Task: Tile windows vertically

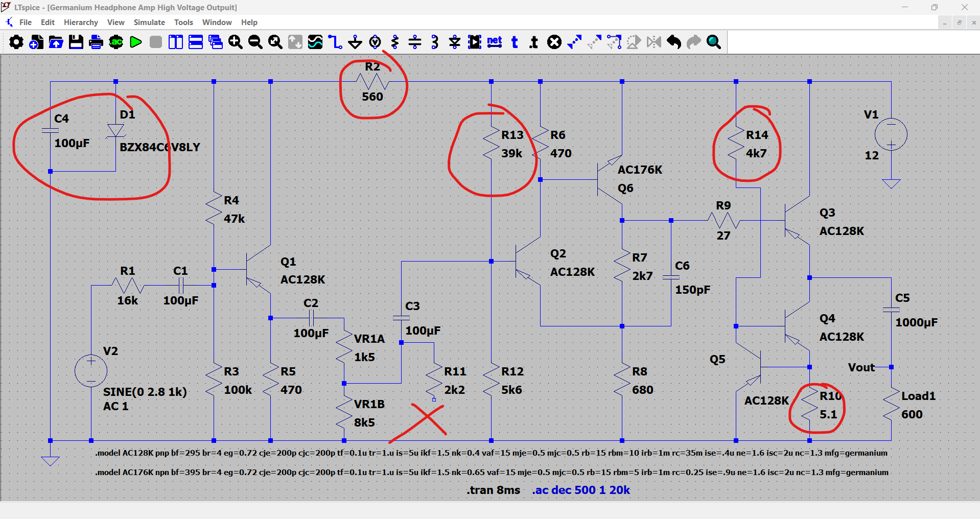Action: coord(176,42)
